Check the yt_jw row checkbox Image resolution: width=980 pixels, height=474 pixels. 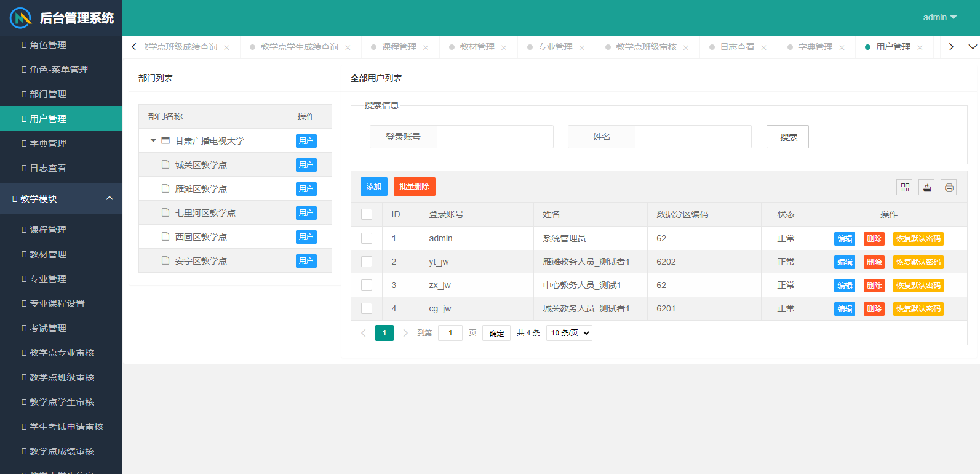pos(367,262)
